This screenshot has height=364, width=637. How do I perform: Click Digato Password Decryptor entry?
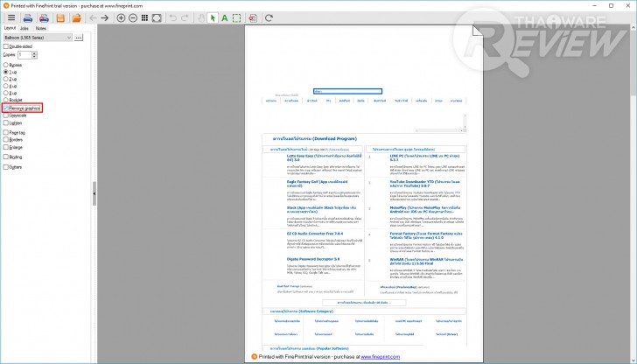(313, 259)
